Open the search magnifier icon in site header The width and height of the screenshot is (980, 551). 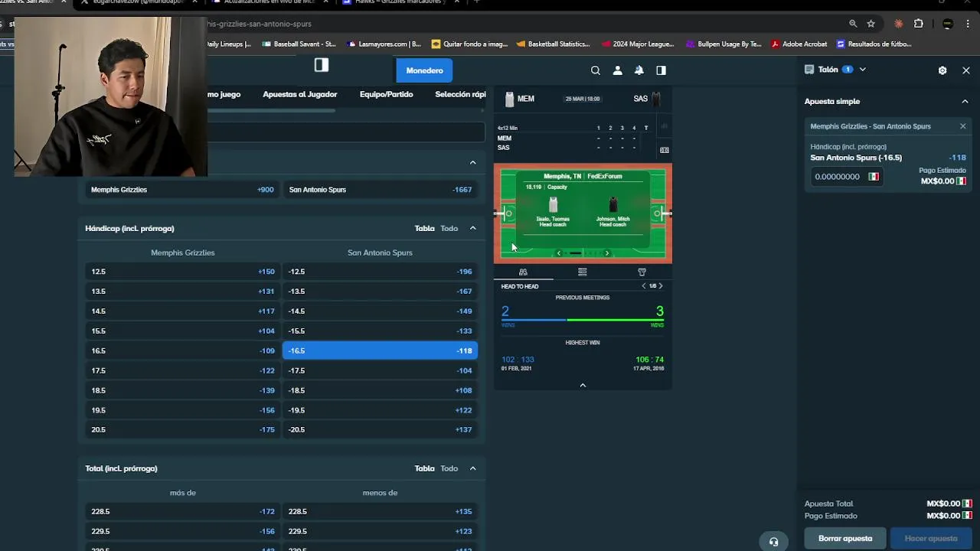coord(595,70)
